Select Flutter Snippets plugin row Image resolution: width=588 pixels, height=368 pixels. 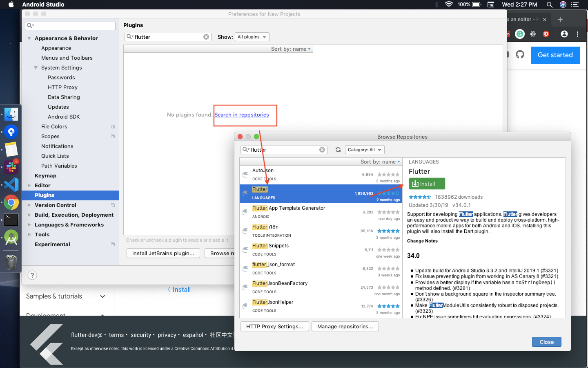coord(321,250)
